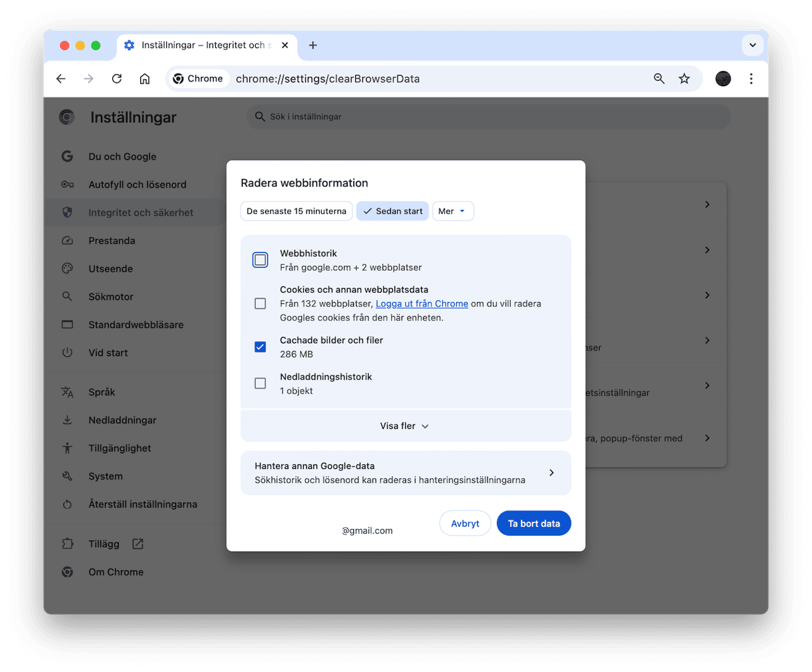Go back with the back arrow
Image resolution: width=812 pixels, height=672 pixels.
[x=61, y=79]
